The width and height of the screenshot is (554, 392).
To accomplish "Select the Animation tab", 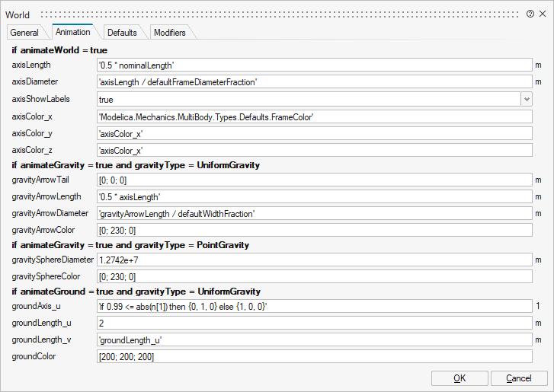I will coord(73,32).
